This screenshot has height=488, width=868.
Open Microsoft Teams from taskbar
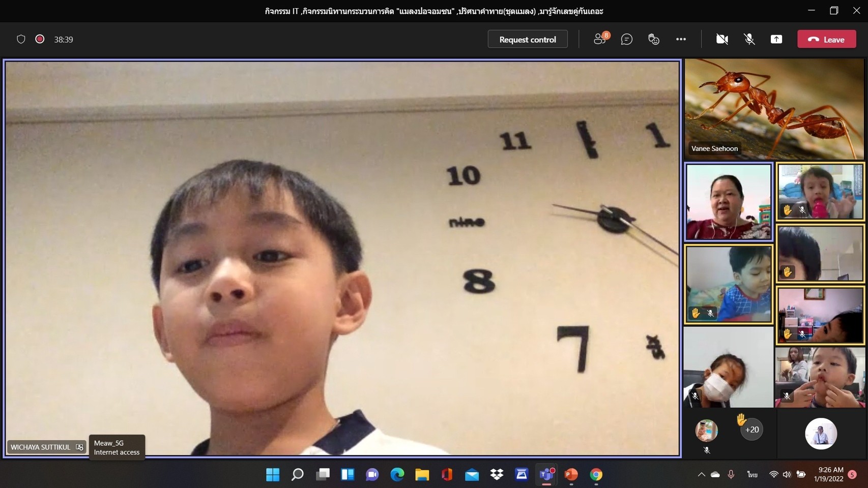point(546,474)
